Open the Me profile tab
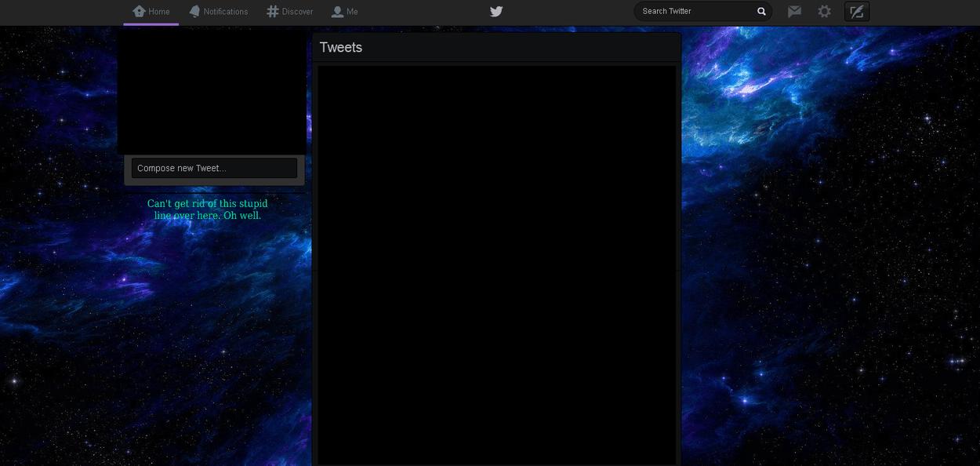This screenshot has width=980, height=466. point(344,12)
